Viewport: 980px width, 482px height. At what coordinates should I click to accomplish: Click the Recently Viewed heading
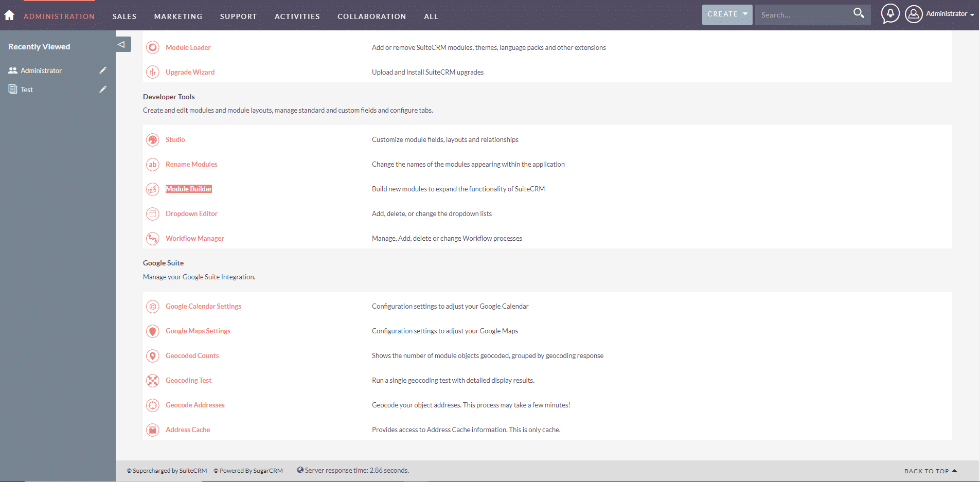click(39, 46)
